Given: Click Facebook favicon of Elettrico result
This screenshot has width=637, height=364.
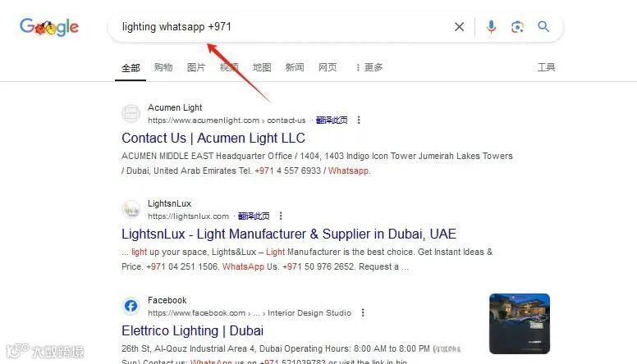Looking at the screenshot, I should pos(131,306).
